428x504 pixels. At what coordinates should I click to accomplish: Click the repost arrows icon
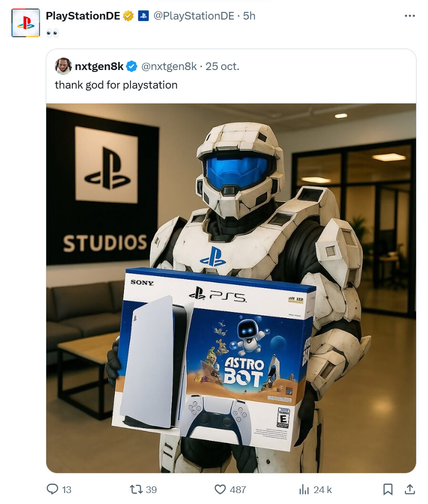point(136,489)
